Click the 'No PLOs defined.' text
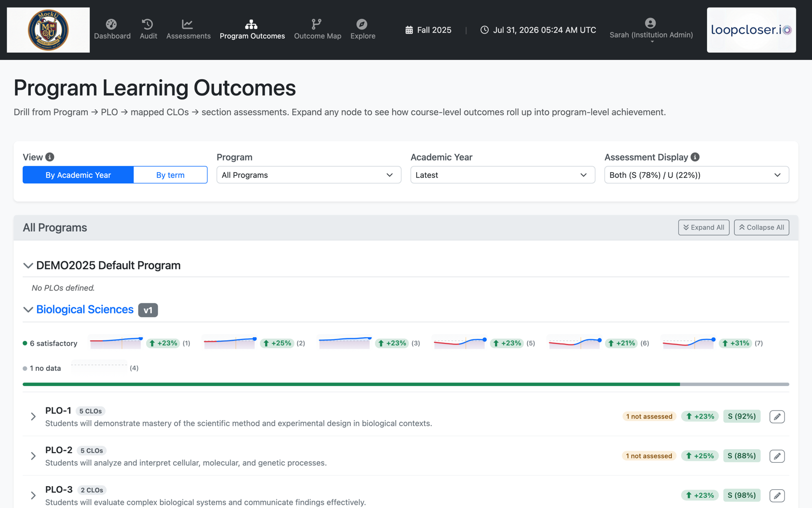Viewport: 812px width, 508px height. point(63,288)
